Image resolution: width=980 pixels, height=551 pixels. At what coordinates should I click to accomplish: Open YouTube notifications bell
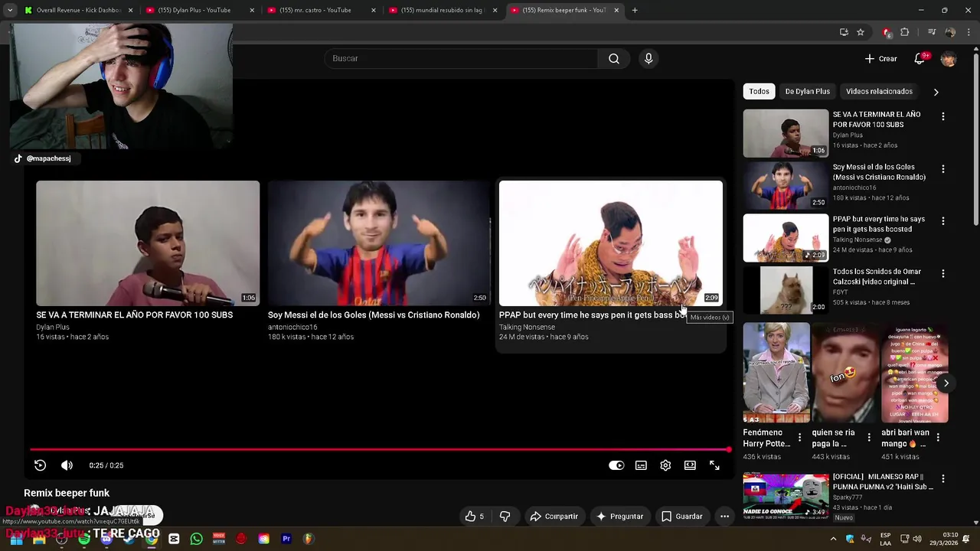pos(920,59)
